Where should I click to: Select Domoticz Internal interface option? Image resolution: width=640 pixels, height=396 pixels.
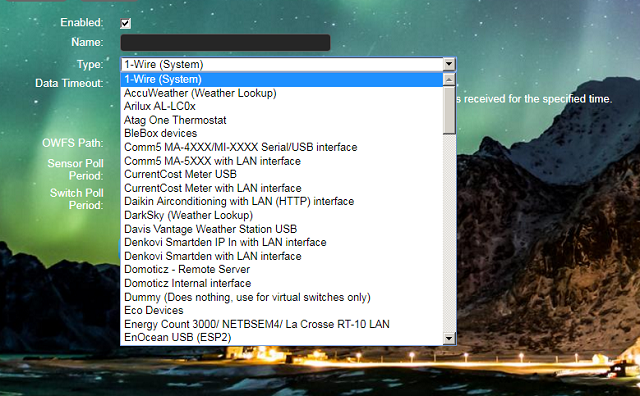282,283
